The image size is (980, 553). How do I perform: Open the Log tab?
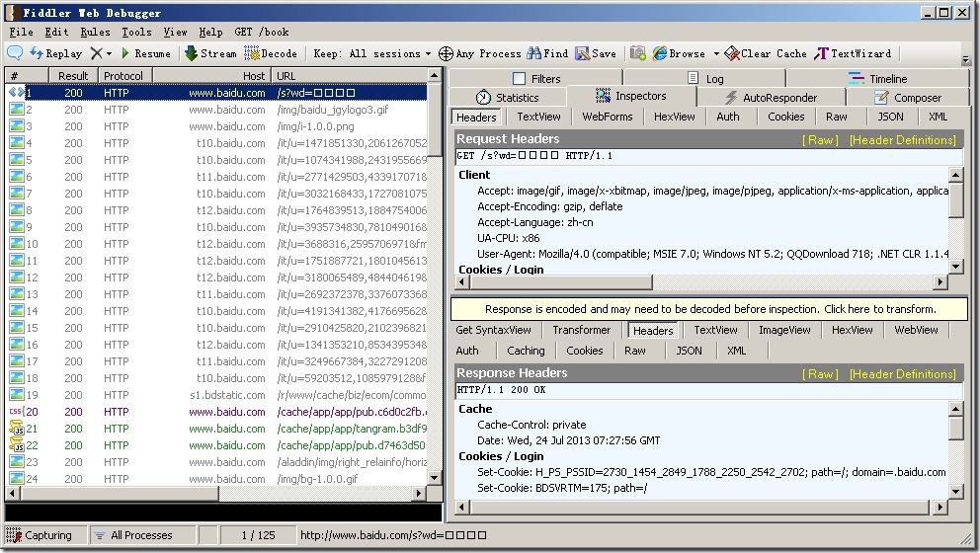click(x=704, y=79)
